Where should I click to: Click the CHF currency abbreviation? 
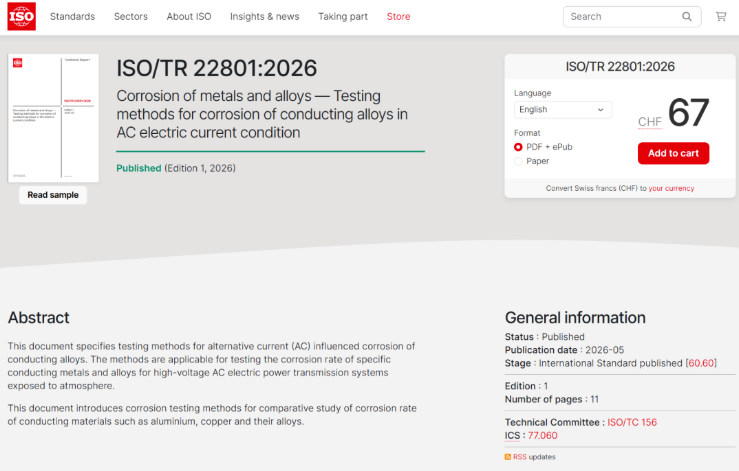click(650, 122)
